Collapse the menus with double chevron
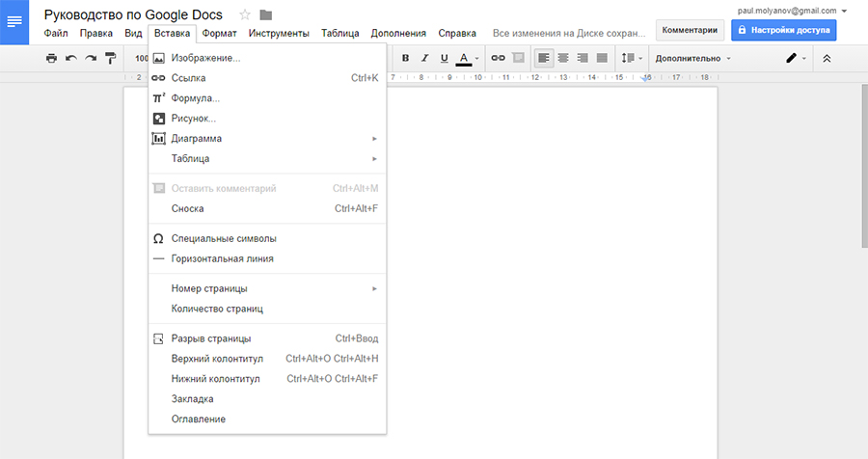The height and width of the screenshot is (459, 868). pyautogui.click(x=827, y=58)
